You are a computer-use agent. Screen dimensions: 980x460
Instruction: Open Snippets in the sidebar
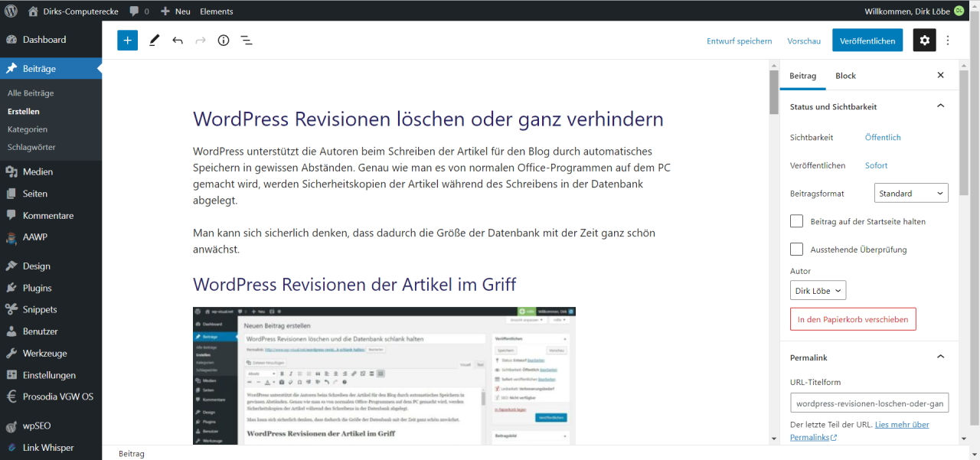tap(51, 310)
